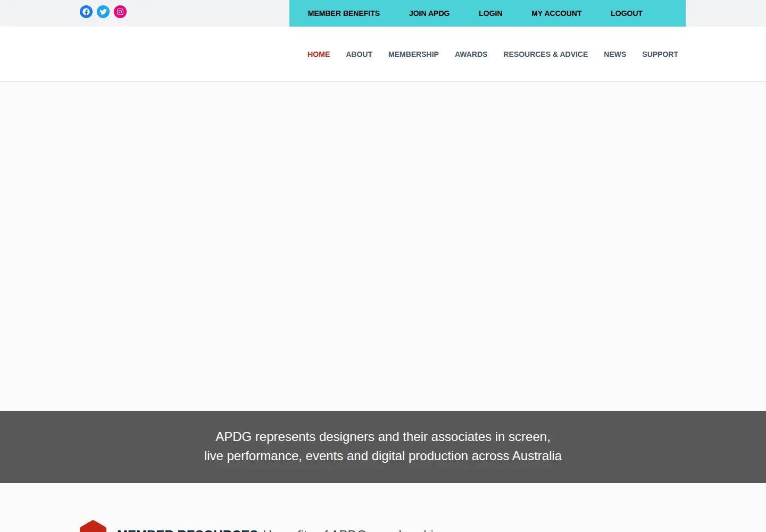Click the red hexagon icon beside Member Resources
766x532 pixels.
point(93,526)
